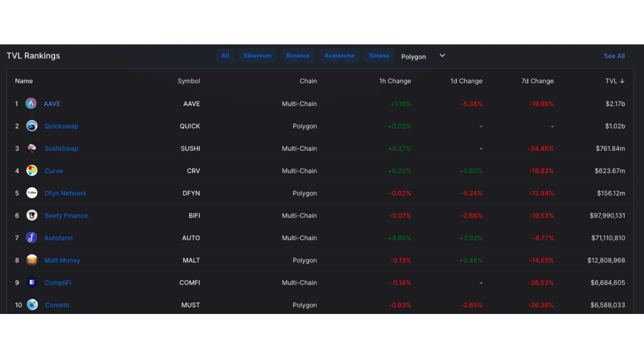This screenshot has width=644, height=358.
Task: Click the Curve rainbow logo icon
Action: pos(32,171)
